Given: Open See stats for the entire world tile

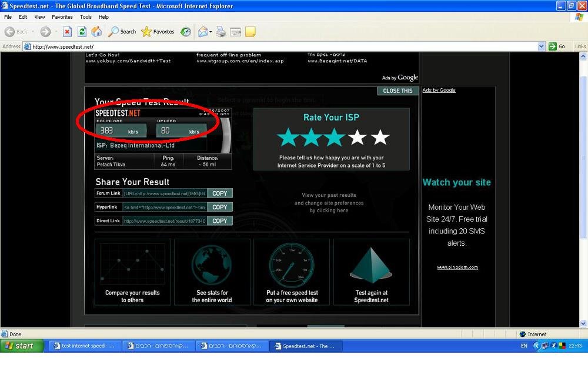Looking at the screenshot, I should pyautogui.click(x=212, y=272).
